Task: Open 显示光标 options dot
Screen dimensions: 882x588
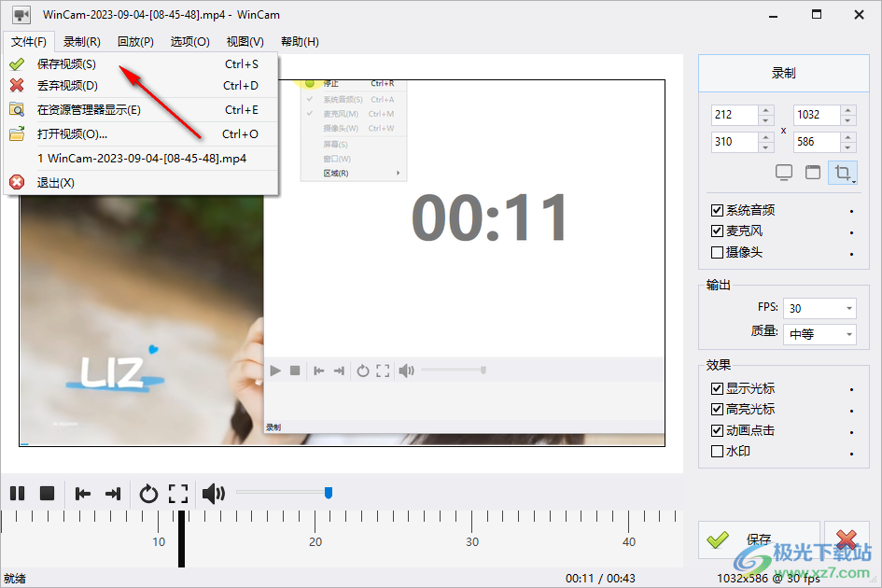Action: pyautogui.click(x=851, y=389)
